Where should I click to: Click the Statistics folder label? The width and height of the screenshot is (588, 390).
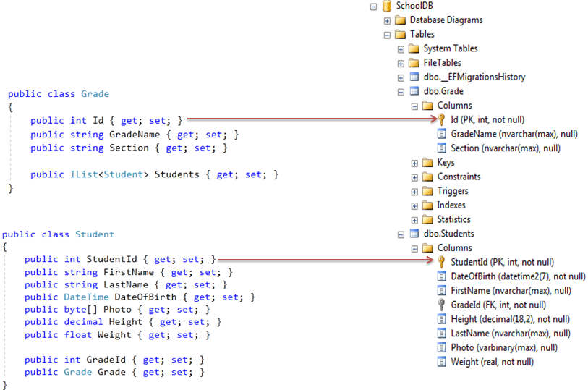coord(453,219)
